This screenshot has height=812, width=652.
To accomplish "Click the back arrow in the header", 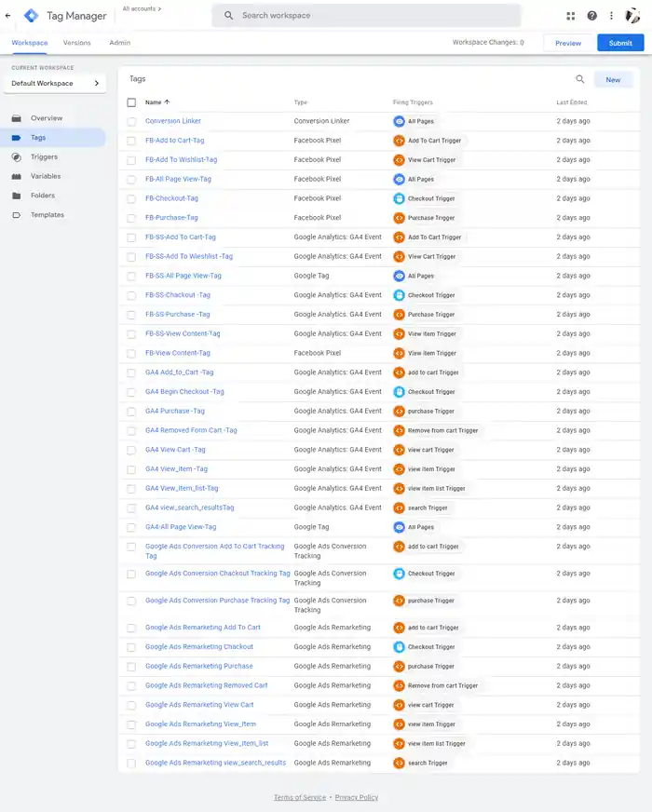I will click(7, 16).
